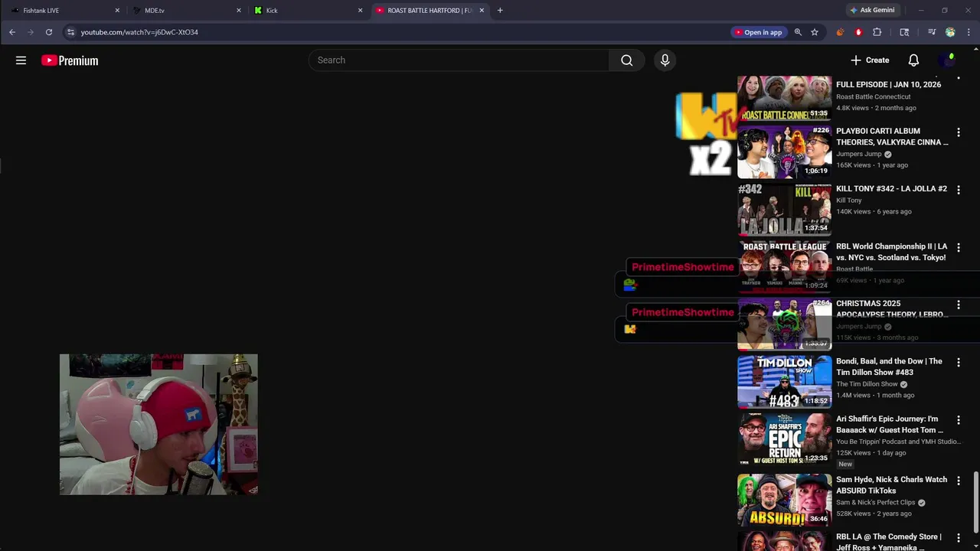Open the tab search toolbar icon
The height and width of the screenshot is (551, 980).
pyautogui.click(x=904, y=32)
